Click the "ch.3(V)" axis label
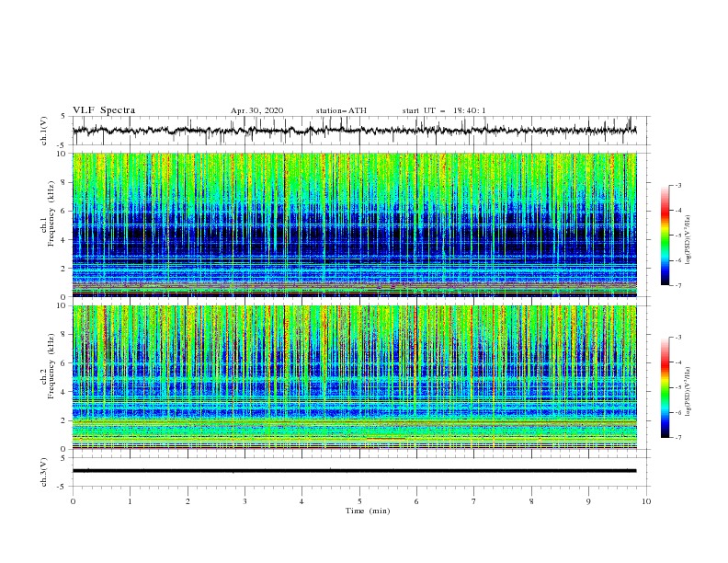 (x=44, y=472)
